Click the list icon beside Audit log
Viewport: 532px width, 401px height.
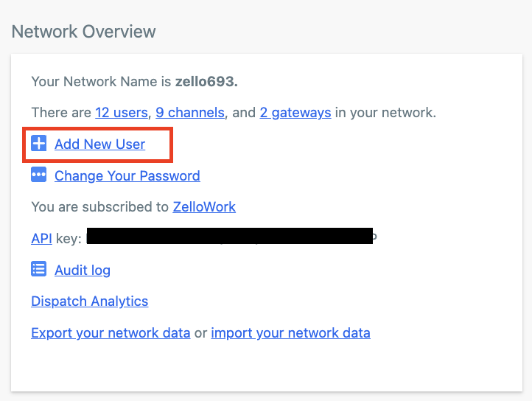coord(38,269)
